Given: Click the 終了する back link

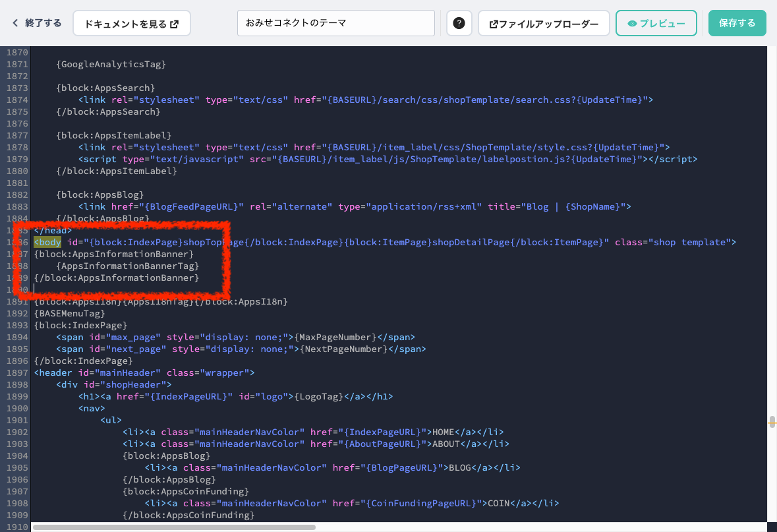Looking at the screenshot, I should click(37, 23).
